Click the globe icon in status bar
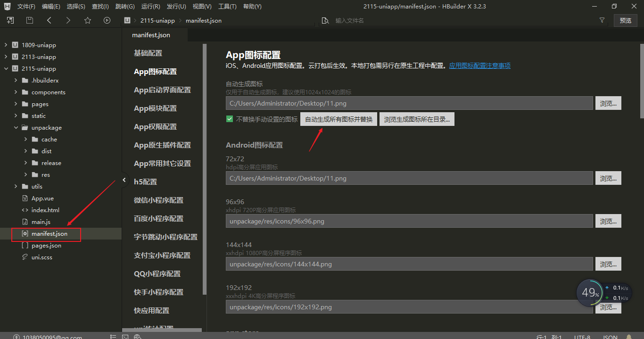This screenshot has width=644, height=339. pyautogui.click(x=137, y=337)
